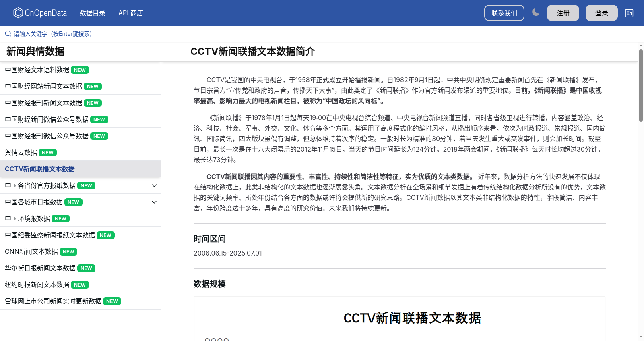The image size is (644, 347).
Task: Click NEW badge beside 中国环境报数据
Action: 60,219
